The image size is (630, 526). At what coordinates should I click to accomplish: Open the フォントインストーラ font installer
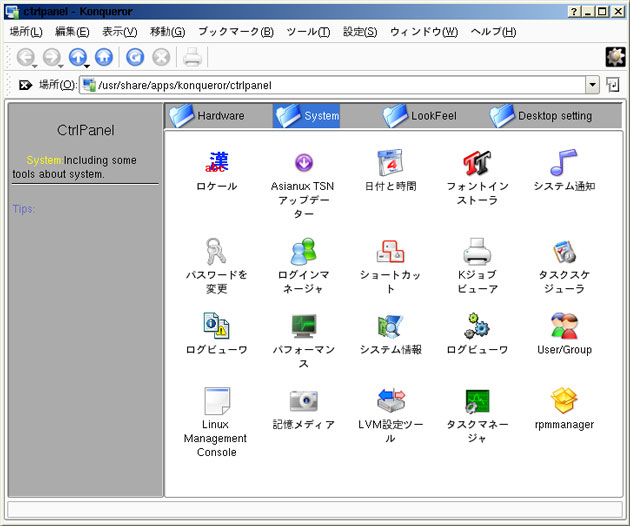coord(477,162)
